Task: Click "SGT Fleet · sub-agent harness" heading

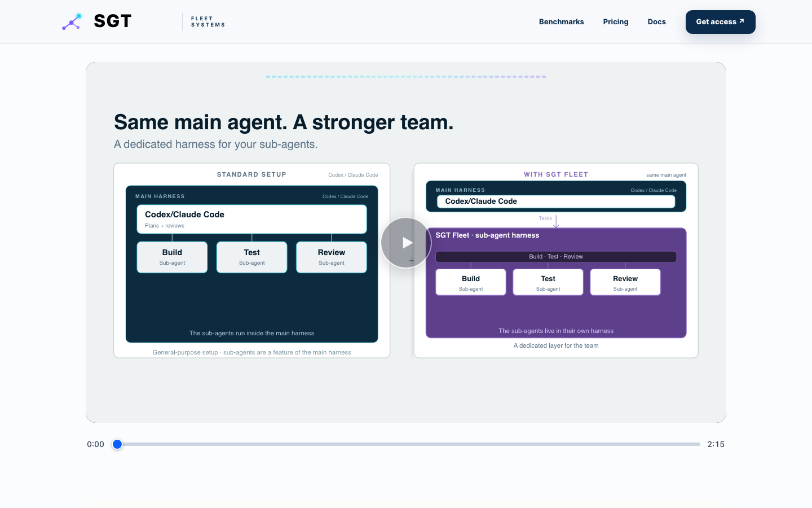Action: click(487, 235)
